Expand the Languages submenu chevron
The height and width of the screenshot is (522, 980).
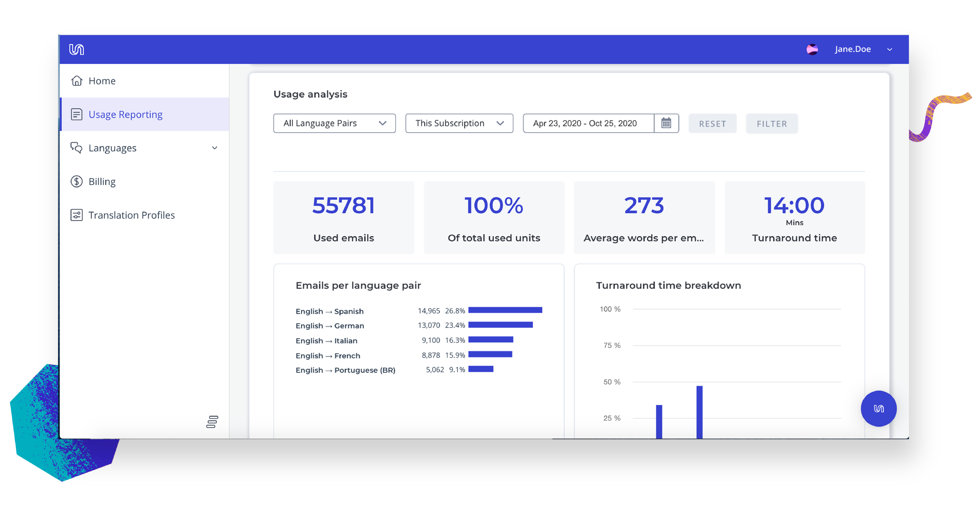pos(215,148)
